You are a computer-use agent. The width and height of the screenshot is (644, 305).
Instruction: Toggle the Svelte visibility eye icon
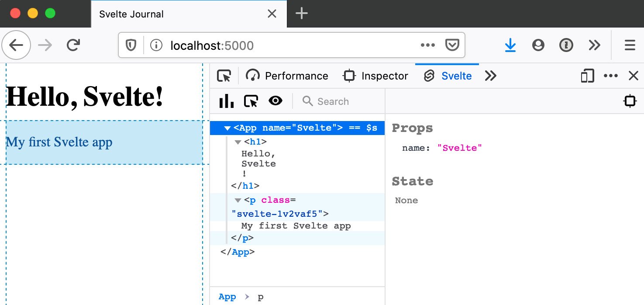tap(276, 101)
